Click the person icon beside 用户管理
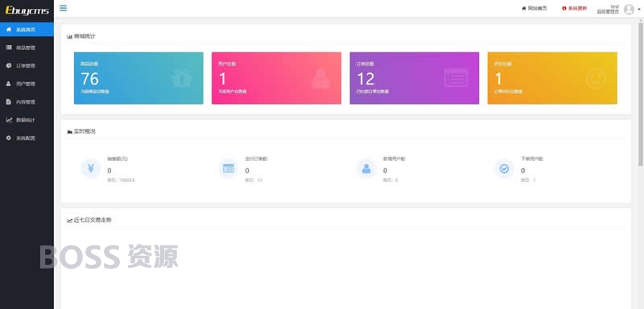The image size is (644, 309). [x=9, y=84]
